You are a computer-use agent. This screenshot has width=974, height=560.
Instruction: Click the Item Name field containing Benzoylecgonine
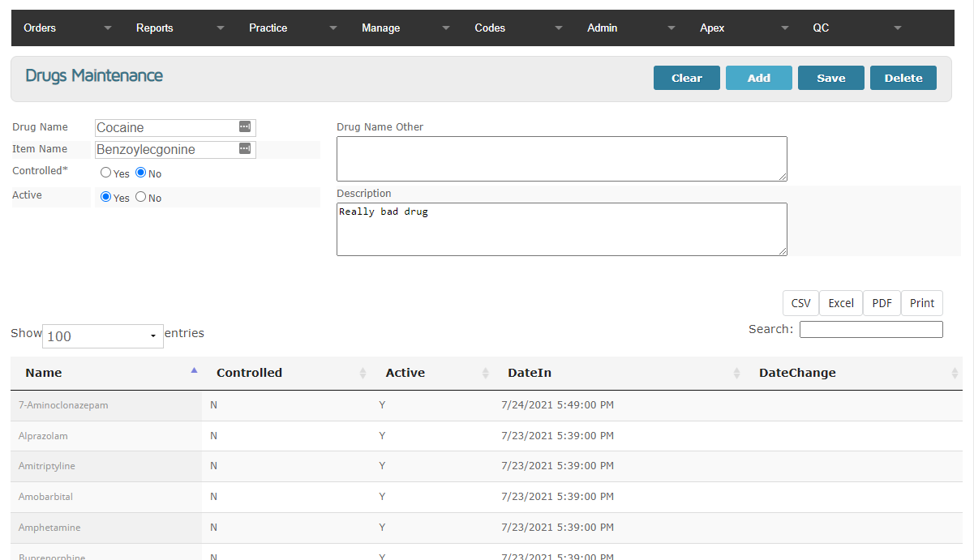pos(175,149)
